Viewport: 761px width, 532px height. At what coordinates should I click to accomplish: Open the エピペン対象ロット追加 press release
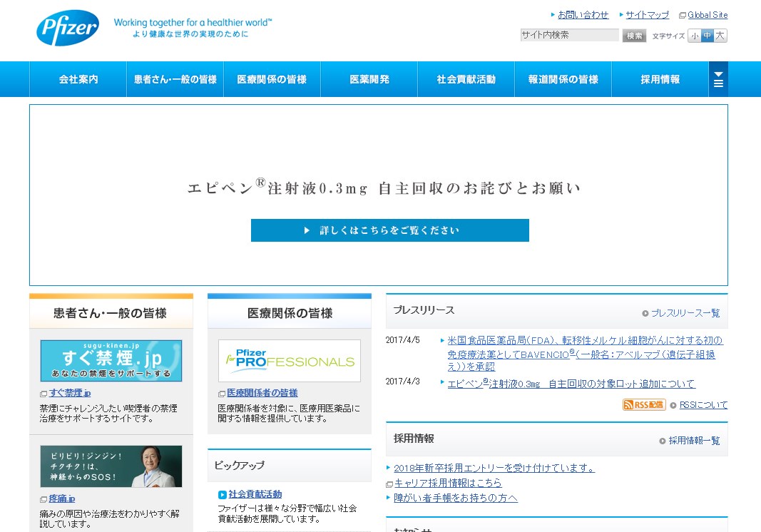(x=571, y=384)
